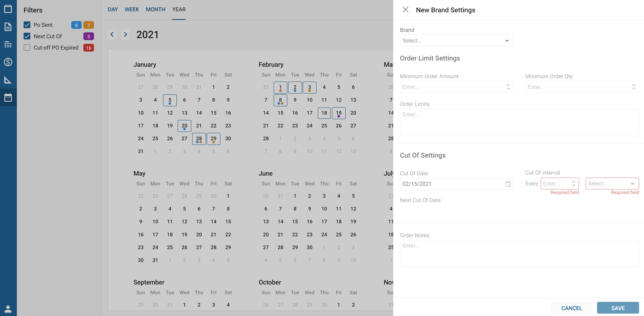
Task: Click the Minimum Order Amount stepper arrows
Action: (x=508, y=87)
